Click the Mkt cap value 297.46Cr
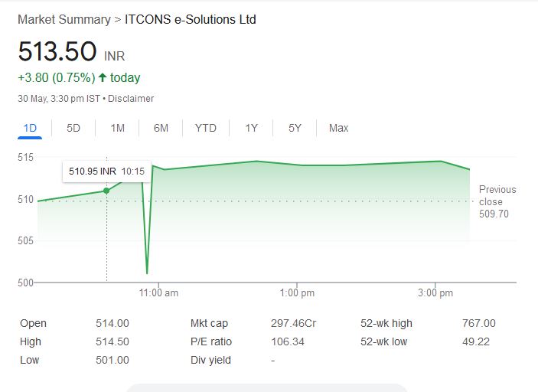 click(x=293, y=323)
